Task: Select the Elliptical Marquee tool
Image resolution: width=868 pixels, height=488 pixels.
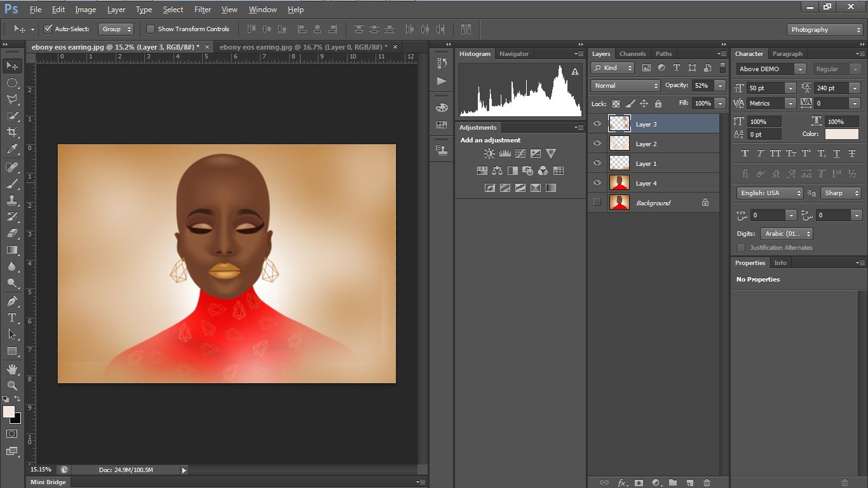Action: click(12, 83)
